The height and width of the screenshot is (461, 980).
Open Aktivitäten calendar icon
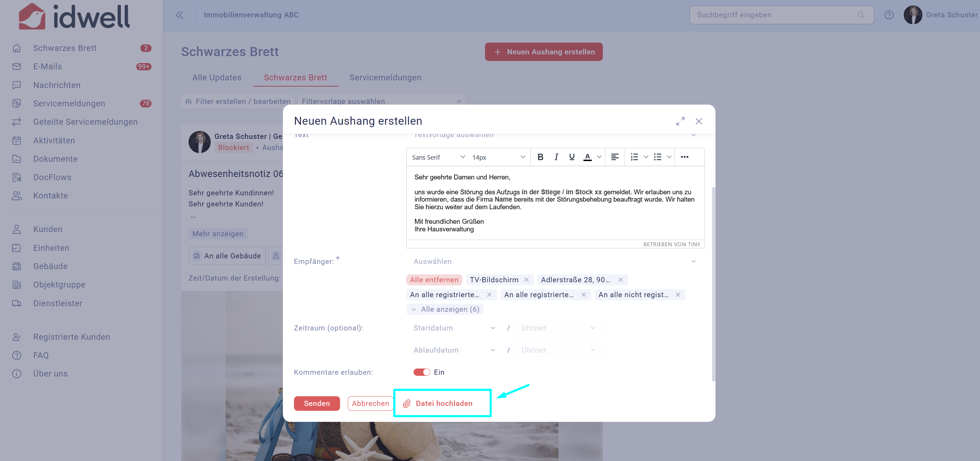[x=16, y=140]
